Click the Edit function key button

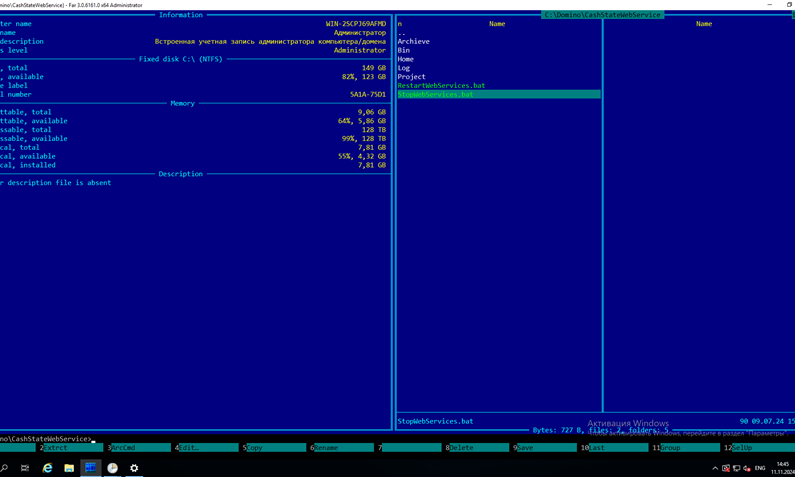(207, 448)
